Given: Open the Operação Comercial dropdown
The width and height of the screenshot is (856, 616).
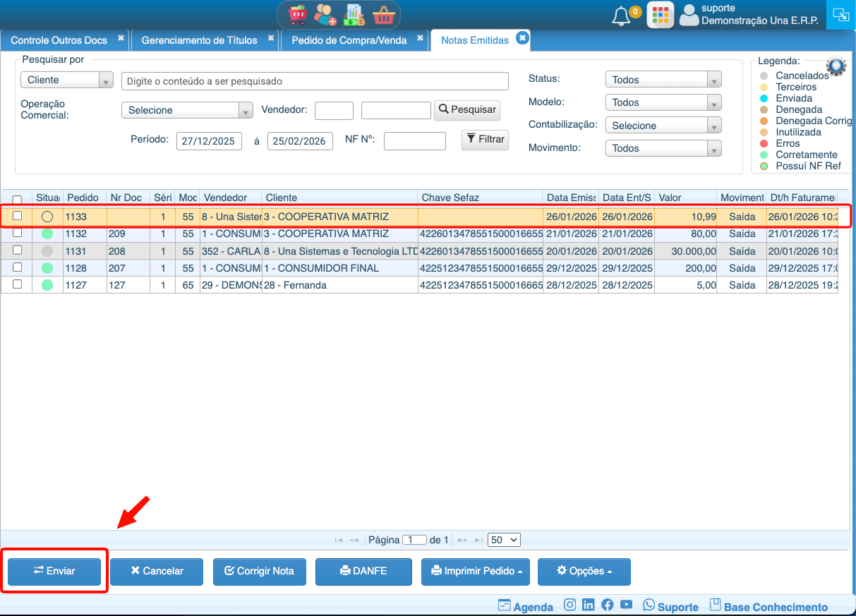Looking at the screenshot, I should 187,110.
